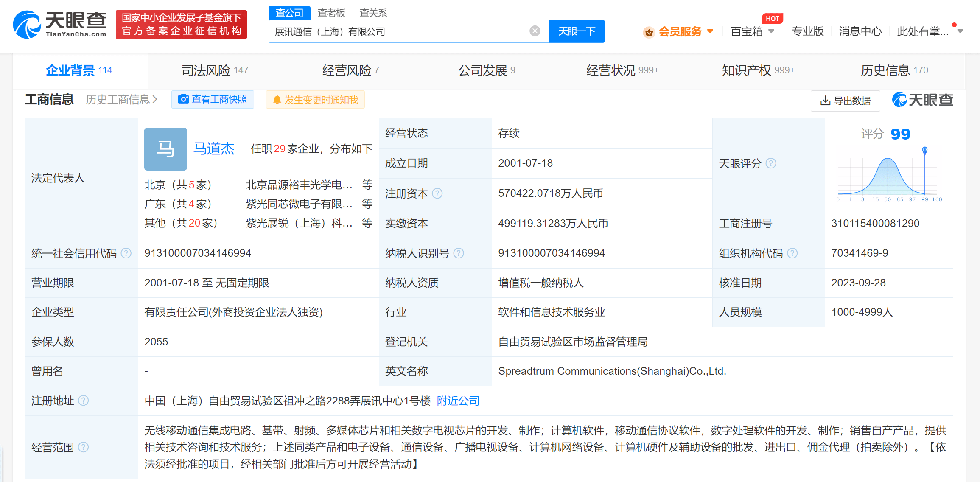Expand the user account dropdown arrow
The height and width of the screenshot is (482, 980).
click(960, 31)
